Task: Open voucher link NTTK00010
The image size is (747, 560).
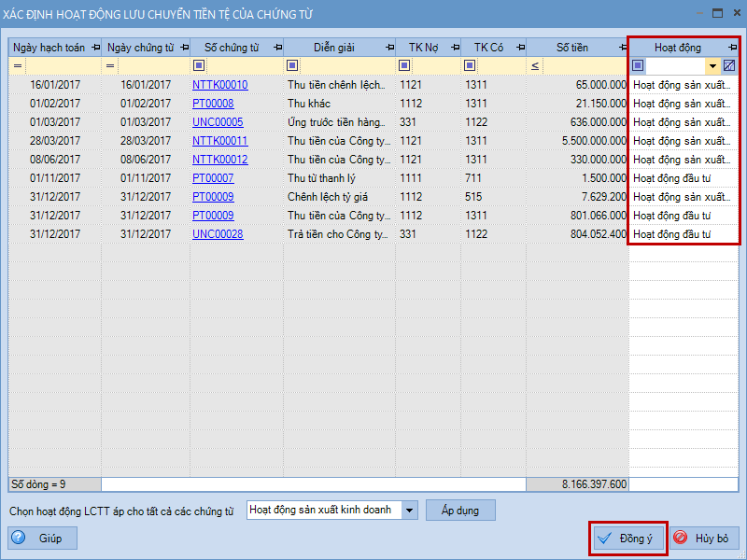Action: (220, 85)
